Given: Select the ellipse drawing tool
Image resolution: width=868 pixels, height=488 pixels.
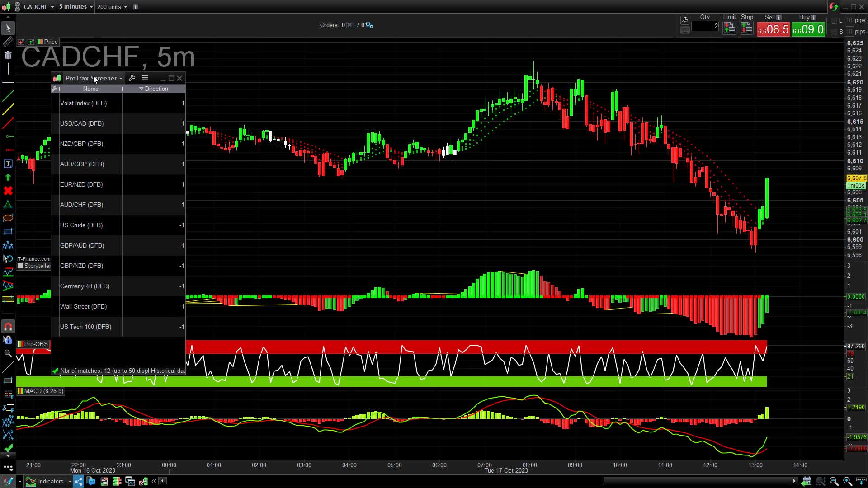Looking at the screenshot, I should point(8,218).
